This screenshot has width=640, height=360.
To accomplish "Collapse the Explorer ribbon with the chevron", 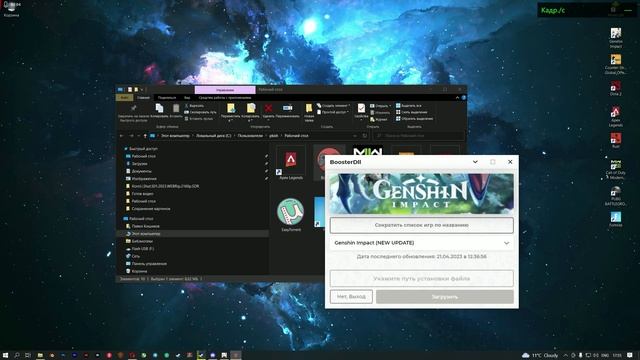I will (457, 98).
